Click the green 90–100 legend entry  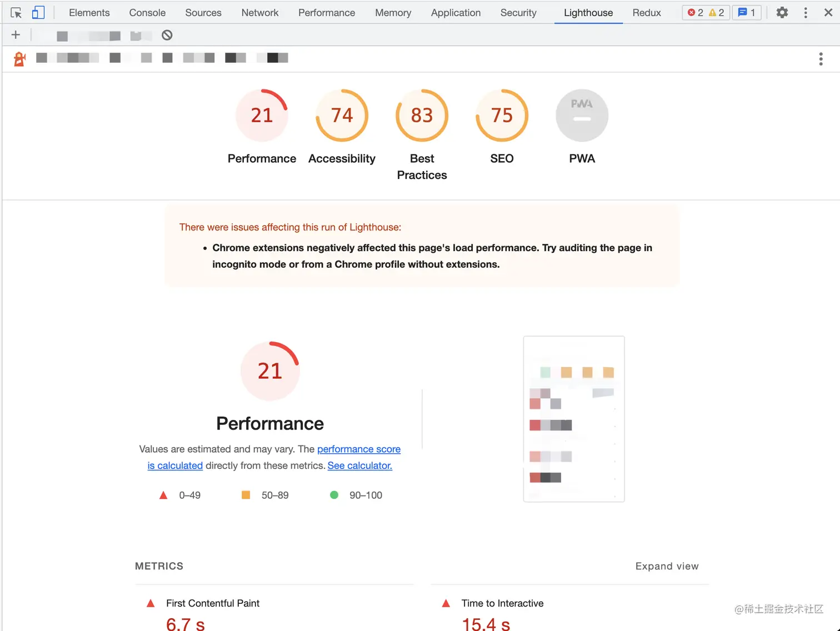356,495
